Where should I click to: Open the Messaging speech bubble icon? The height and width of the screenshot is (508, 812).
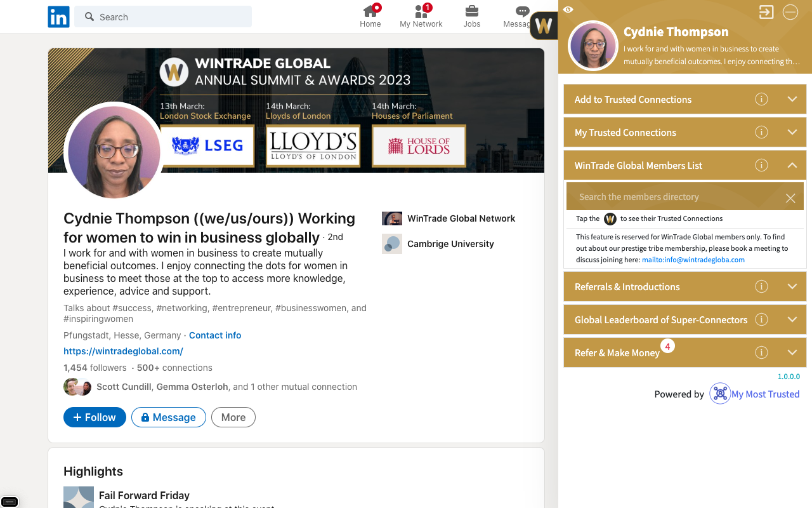[x=522, y=11]
